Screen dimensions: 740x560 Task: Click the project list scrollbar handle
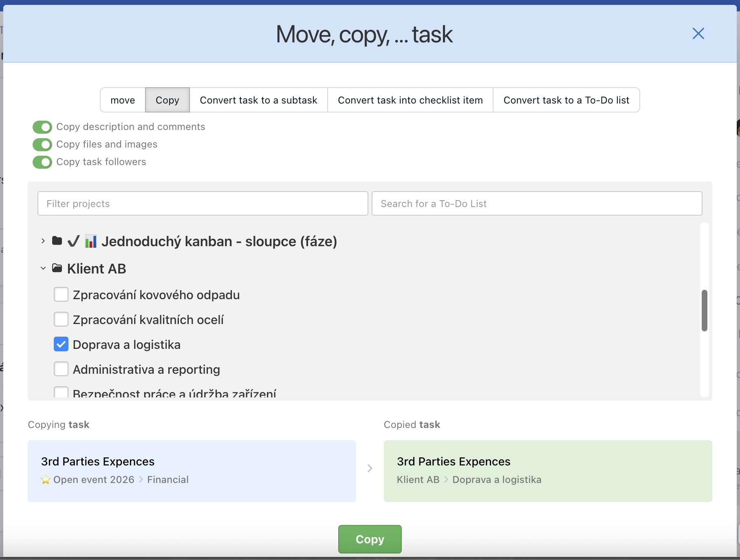point(704,311)
